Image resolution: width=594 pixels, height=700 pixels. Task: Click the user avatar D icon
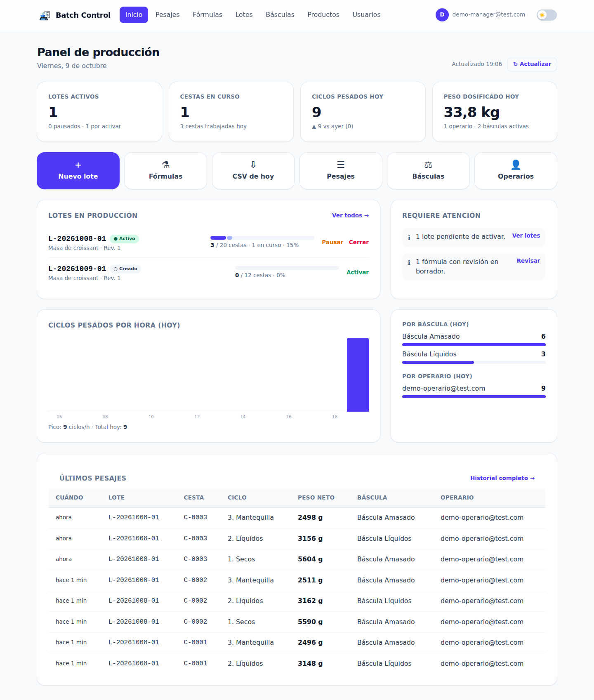click(x=442, y=15)
